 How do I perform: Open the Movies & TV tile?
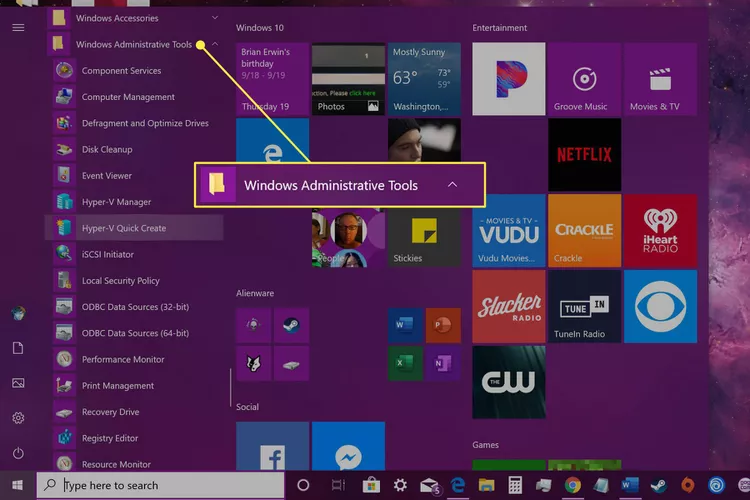click(x=661, y=79)
